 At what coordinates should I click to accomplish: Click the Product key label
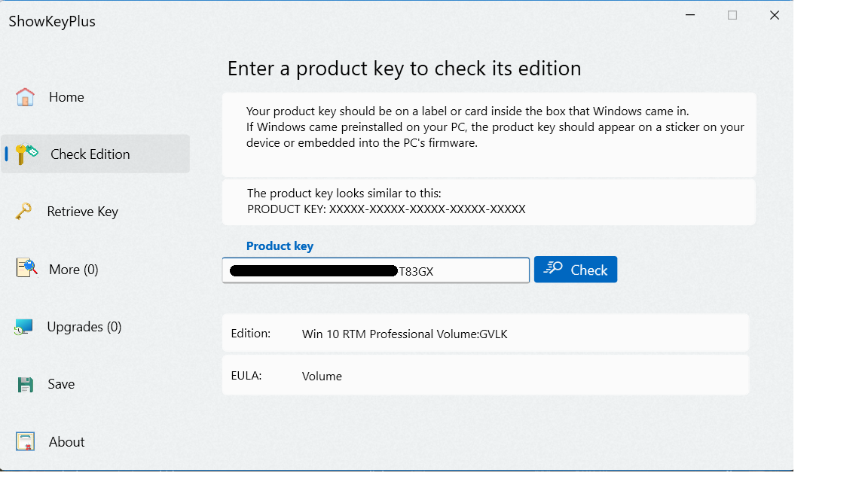point(280,246)
